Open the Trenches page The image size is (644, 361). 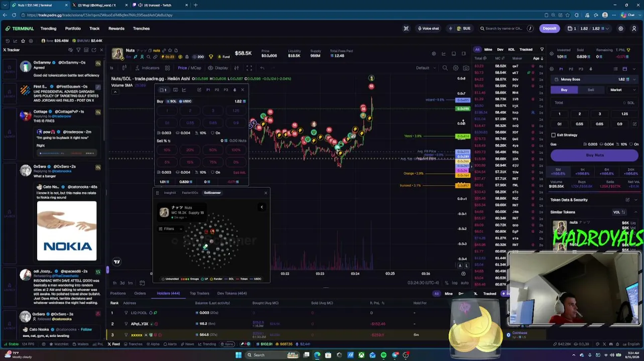[142, 29]
